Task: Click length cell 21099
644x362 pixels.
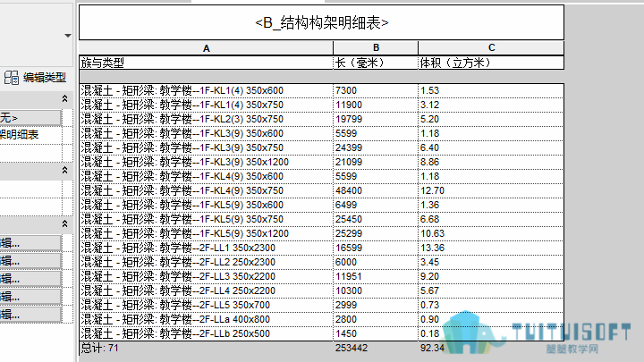Action: pos(376,162)
